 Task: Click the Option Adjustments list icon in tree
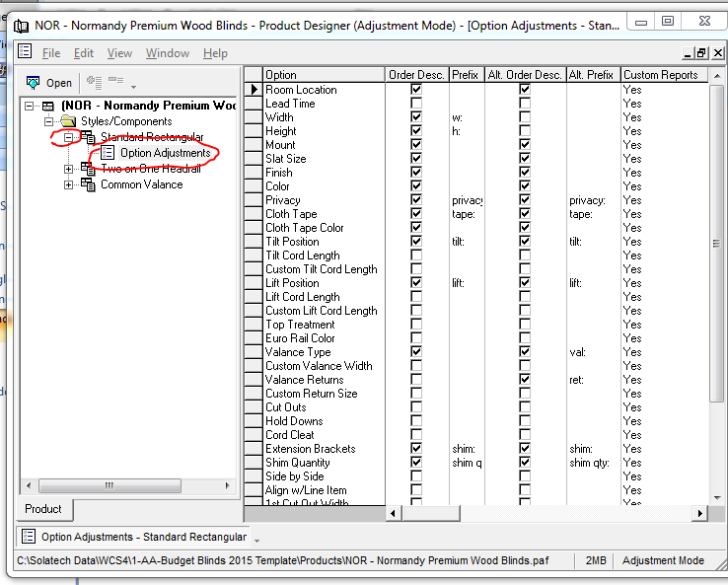point(108,152)
